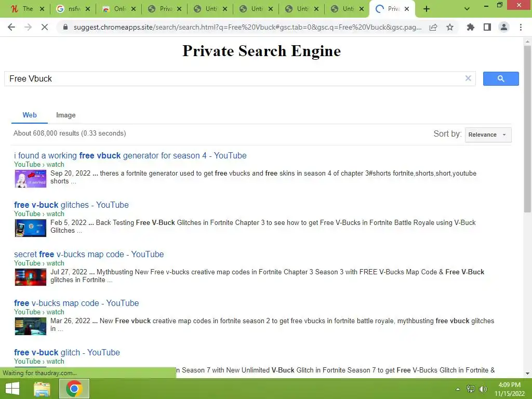532x399 pixels.
Task: Click the browser forward arrow
Action: tap(28, 27)
